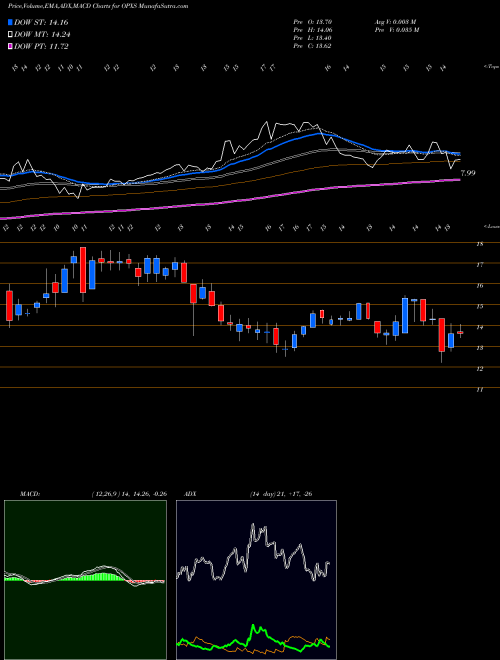This screenshot has width=500, height=660.
Task: Click the '<Lows' label at the right edge
Action: (x=492, y=226)
